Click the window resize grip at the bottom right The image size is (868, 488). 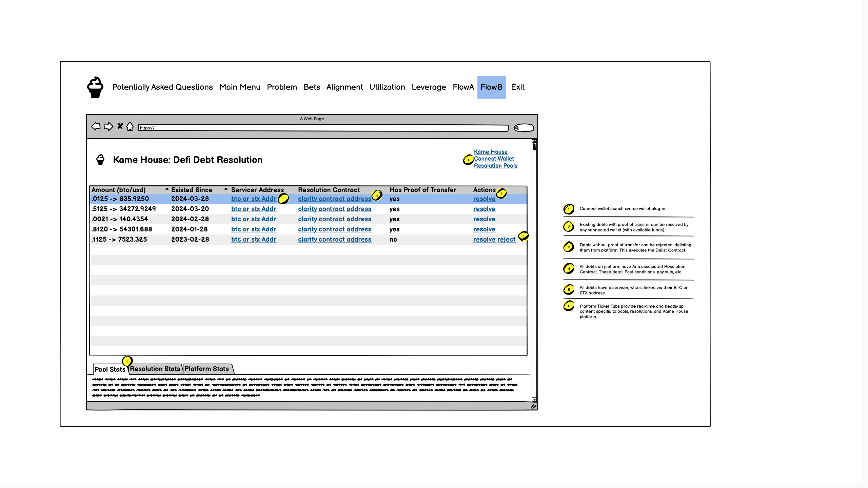[x=533, y=406]
